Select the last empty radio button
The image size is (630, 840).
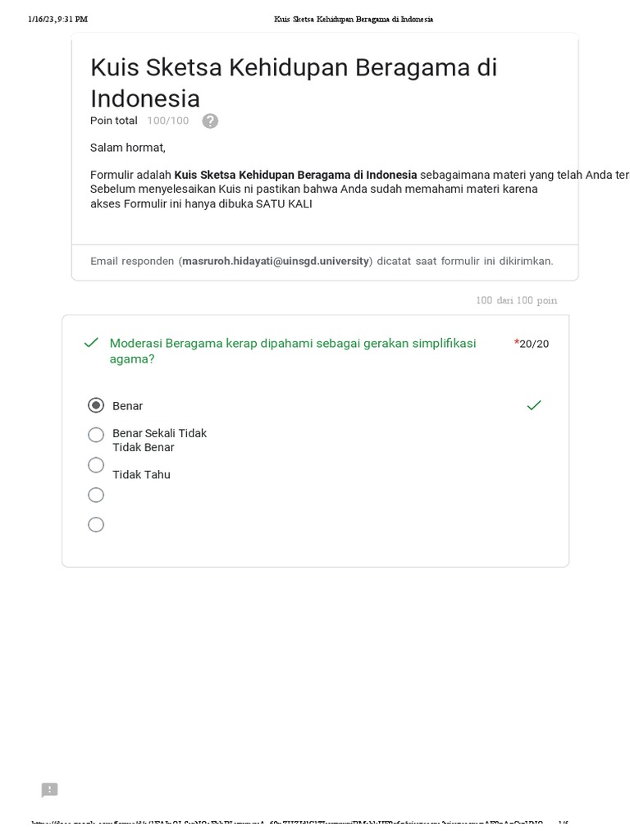click(x=96, y=525)
